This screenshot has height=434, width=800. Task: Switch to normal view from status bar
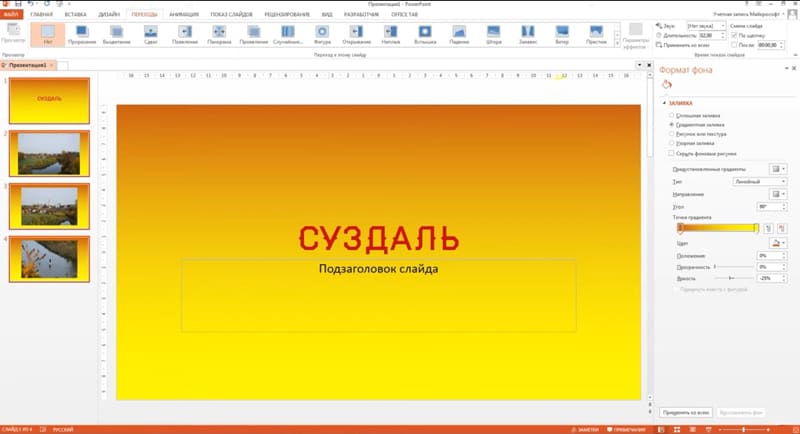pos(661,430)
